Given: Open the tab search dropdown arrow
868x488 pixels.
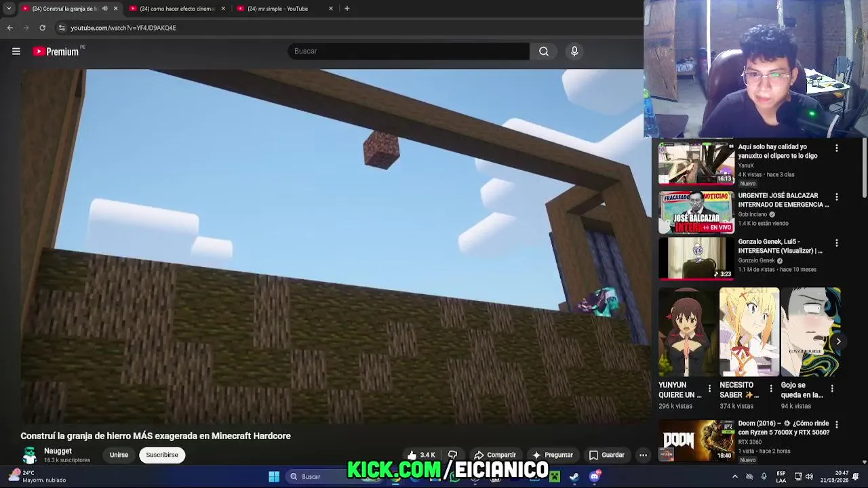Looking at the screenshot, I should pyautogui.click(x=9, y=9).
